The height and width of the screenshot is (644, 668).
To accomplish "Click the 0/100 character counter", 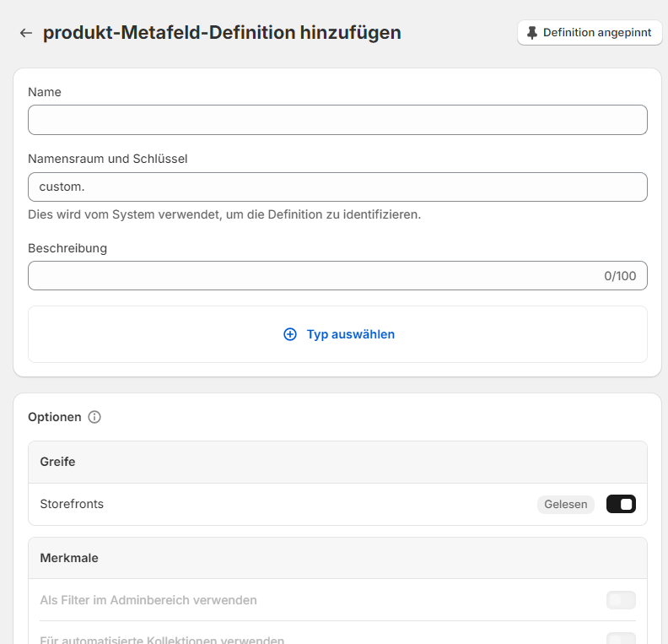I will [x=620, y=275].
